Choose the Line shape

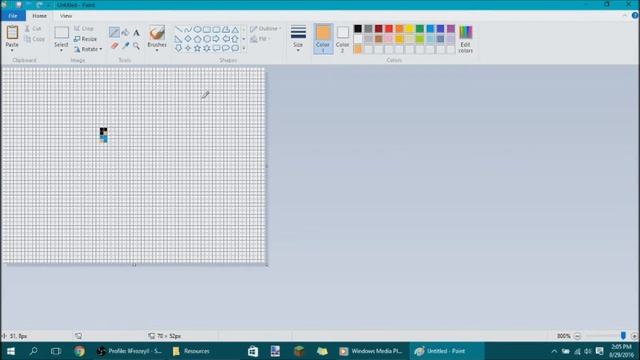pos(178,29)
